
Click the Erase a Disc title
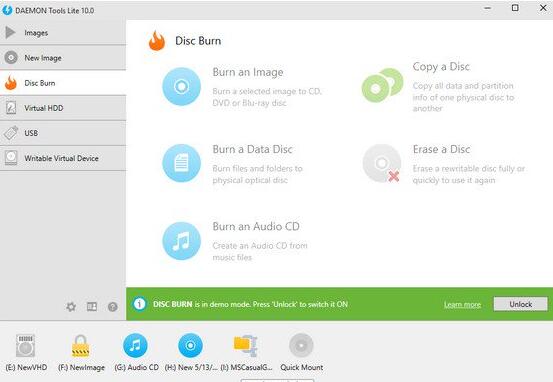442,149
